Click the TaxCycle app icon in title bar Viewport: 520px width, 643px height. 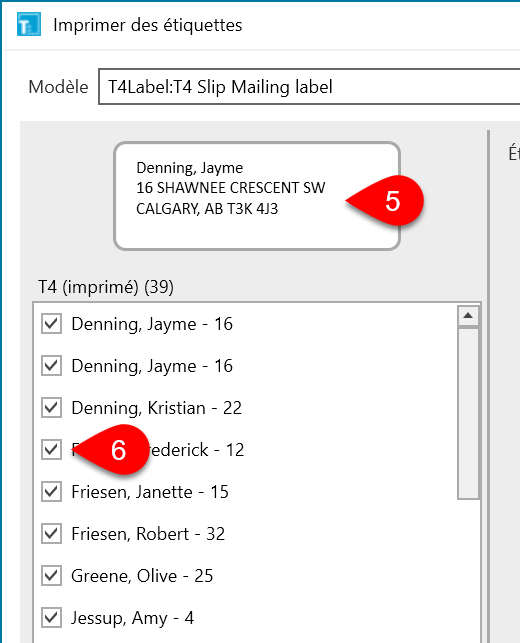(29, 25)
